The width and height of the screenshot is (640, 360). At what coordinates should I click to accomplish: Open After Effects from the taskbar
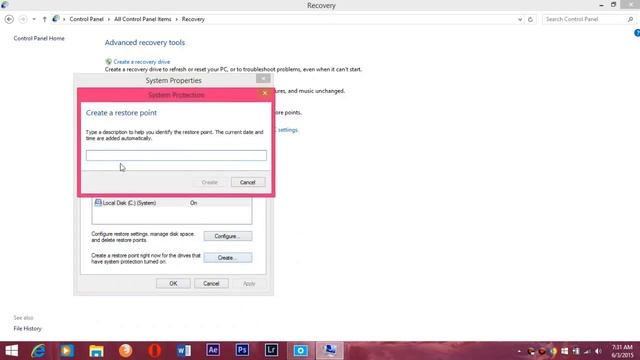213,350
